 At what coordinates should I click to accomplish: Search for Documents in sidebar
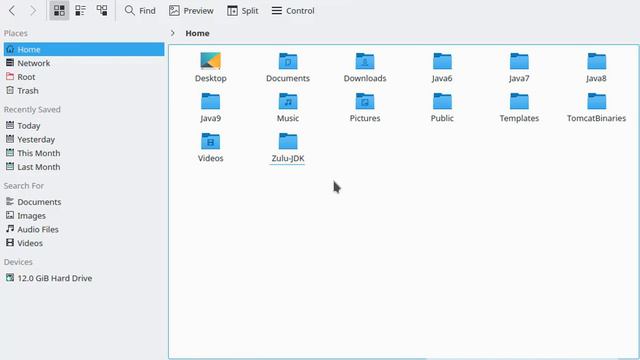point(84,202)
